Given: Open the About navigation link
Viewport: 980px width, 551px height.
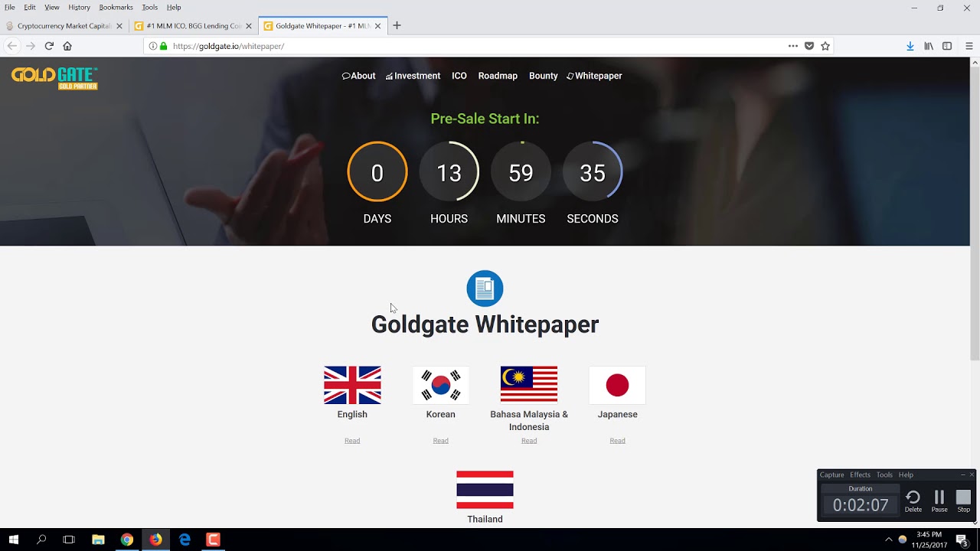Looking at the screenshot, I should [x=358, y=76].
